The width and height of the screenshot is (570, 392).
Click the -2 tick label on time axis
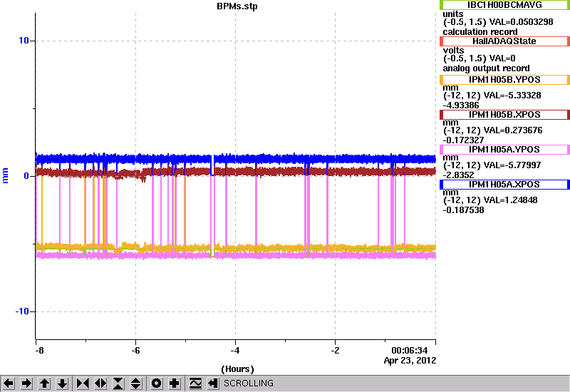pos(335,351)
